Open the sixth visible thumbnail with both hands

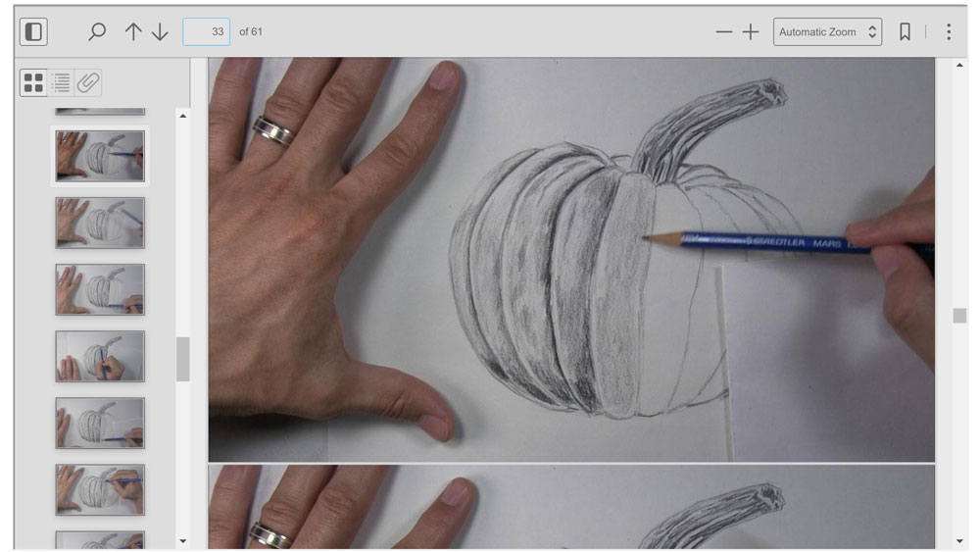click(100, 489)
